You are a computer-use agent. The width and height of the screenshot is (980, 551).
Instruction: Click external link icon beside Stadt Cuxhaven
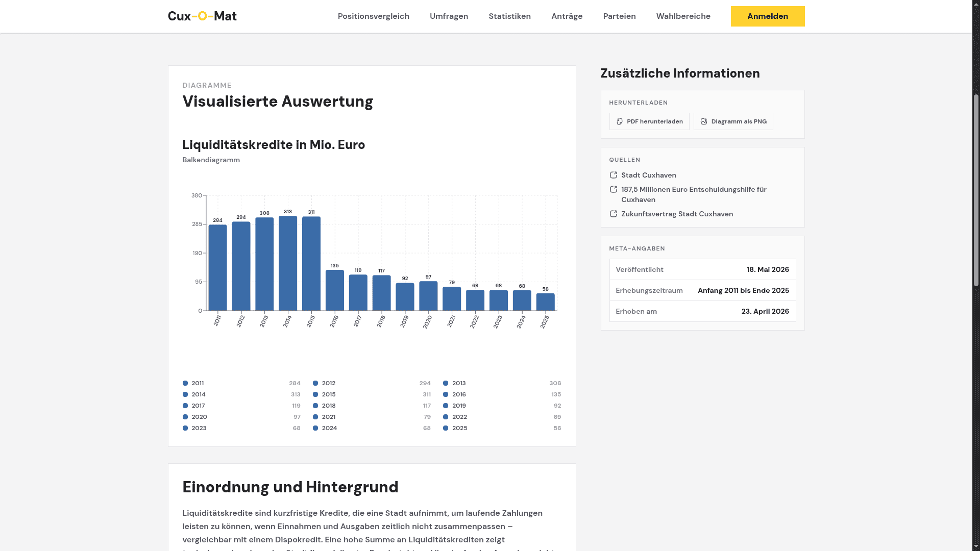coord(614,175)
